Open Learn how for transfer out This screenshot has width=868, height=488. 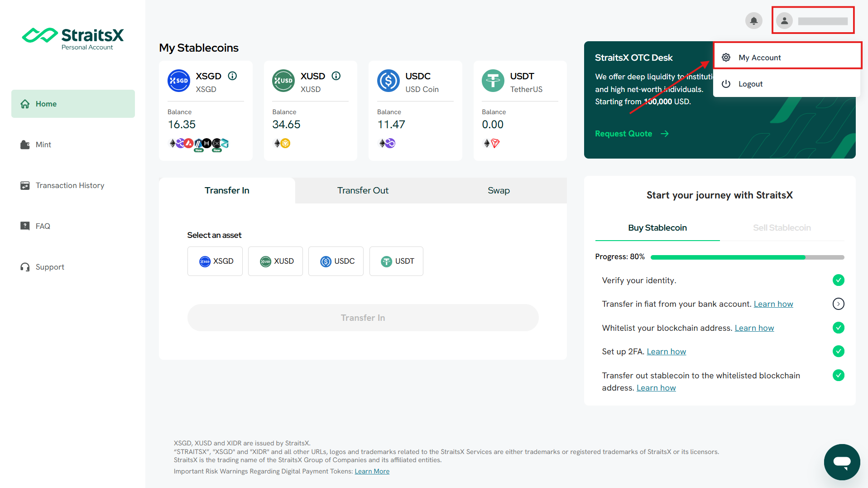(656, 388)
